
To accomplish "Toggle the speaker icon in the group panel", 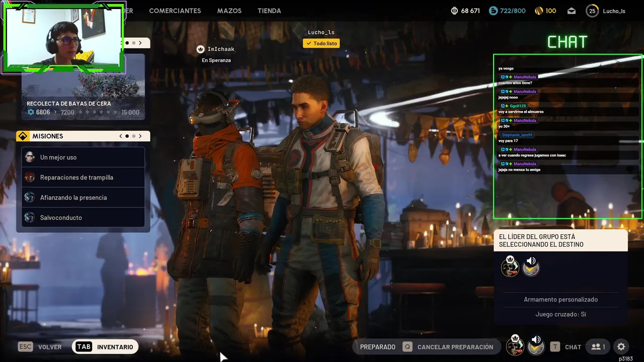I will tap(531, 261).
